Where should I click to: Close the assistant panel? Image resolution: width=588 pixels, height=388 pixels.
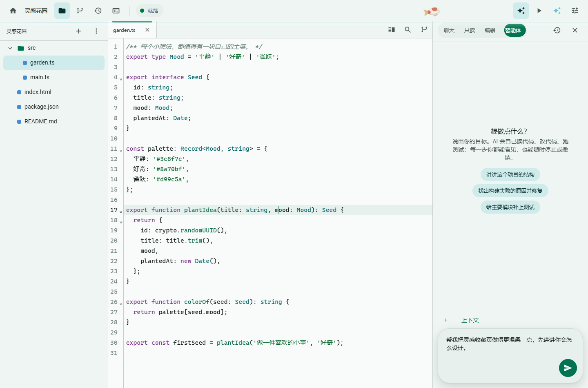[x=575, y=30]
